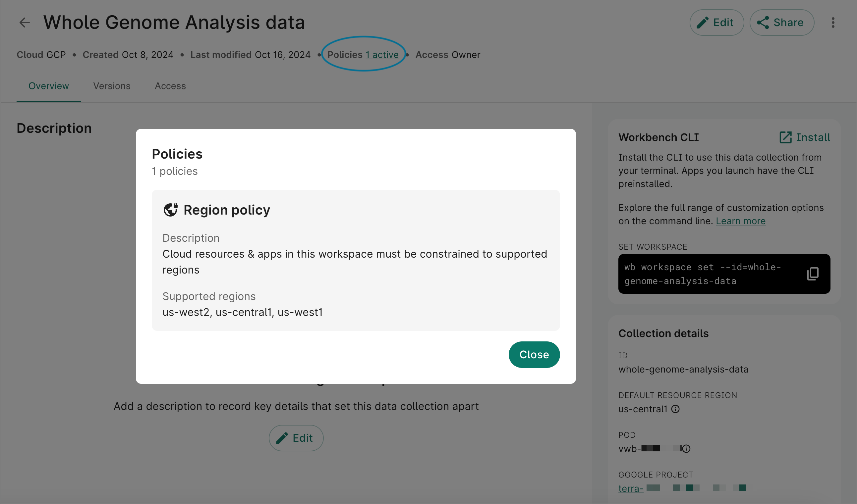Select the Access tab
This screenshot has width=857, height=504.
click(170, 85)
